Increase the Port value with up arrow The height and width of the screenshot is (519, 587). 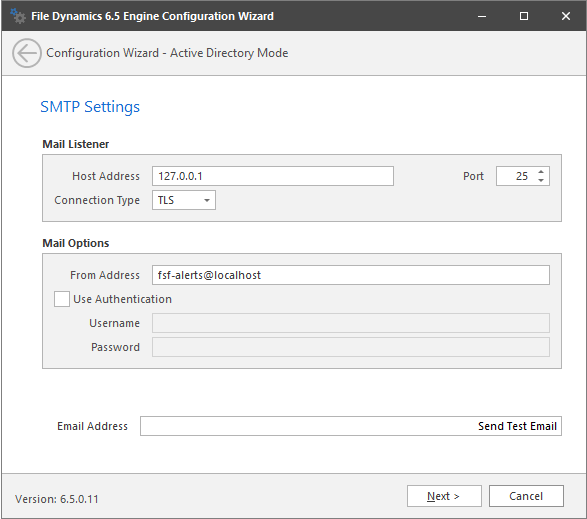pyautogui.click(x=541, y=172)
